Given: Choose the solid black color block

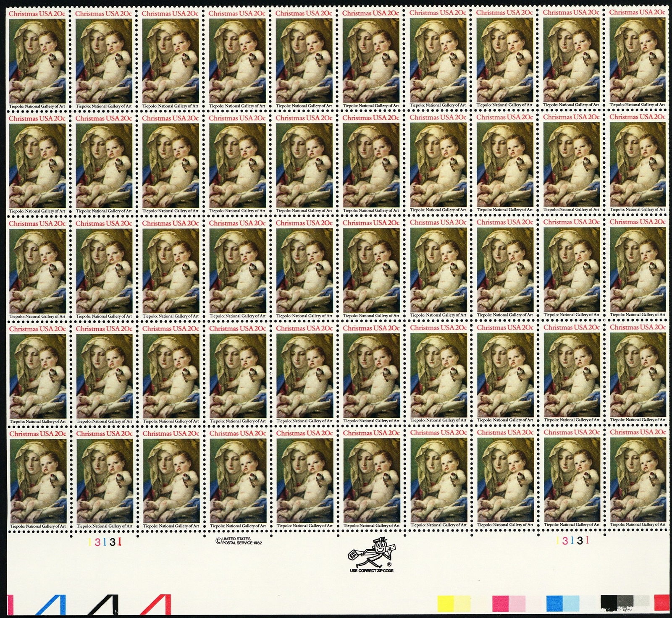Looking at the screenshot, I should pos(609,602).
